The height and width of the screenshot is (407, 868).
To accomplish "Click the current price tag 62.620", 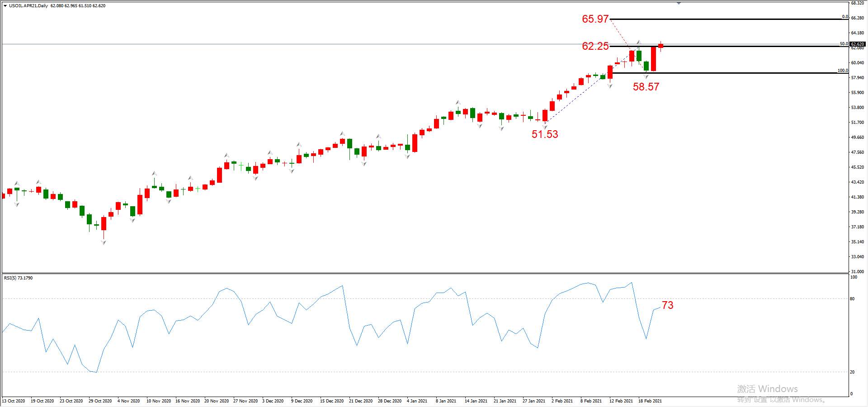I will tap(857, 44).
